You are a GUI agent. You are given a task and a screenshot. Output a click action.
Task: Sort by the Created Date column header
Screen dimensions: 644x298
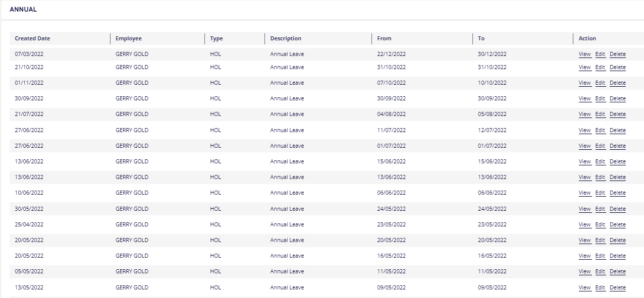pos(32,38)
